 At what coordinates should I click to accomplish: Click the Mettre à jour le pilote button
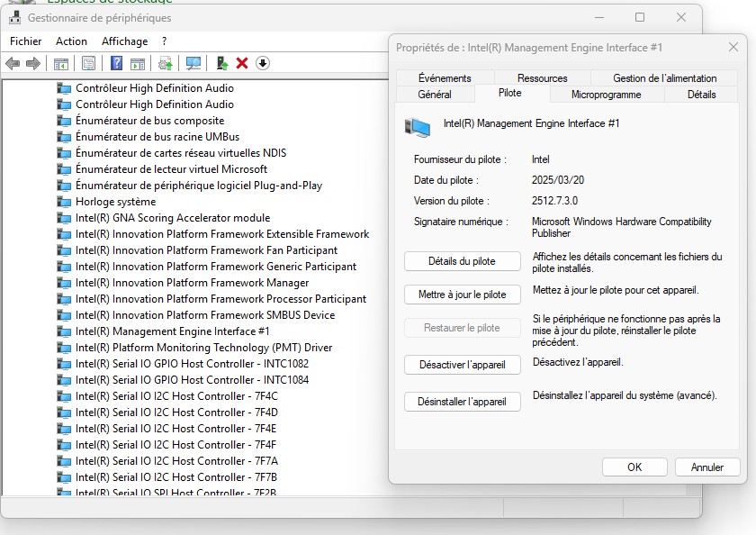[463, 295]
